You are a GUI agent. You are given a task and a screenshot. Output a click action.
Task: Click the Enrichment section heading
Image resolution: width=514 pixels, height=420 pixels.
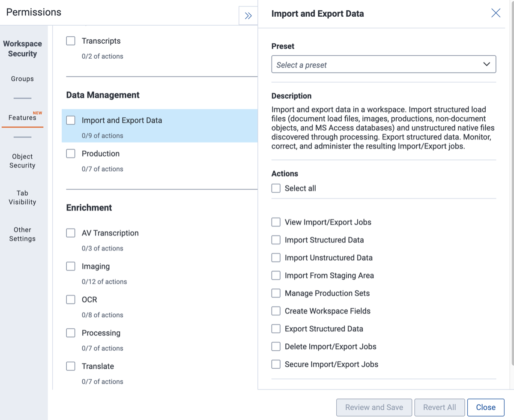89,208
